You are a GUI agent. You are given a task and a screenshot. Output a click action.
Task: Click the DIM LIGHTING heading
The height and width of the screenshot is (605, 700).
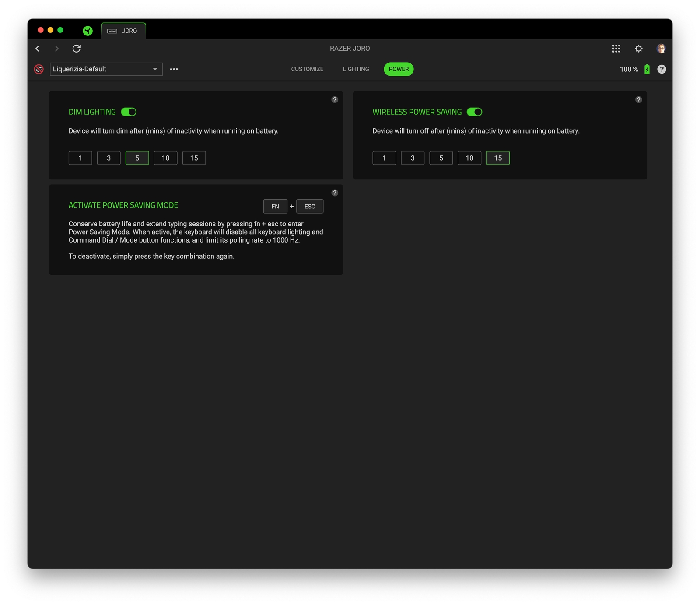coord(92,112)
